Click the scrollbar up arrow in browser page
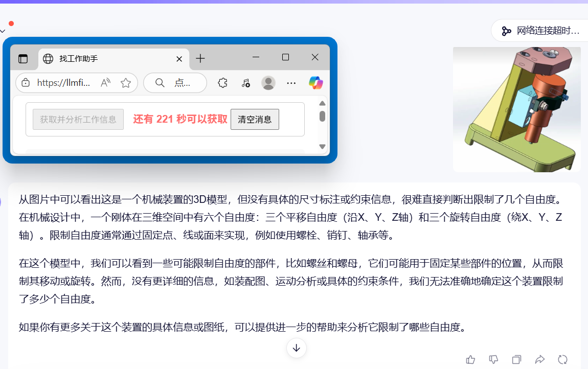 (322, 103)
